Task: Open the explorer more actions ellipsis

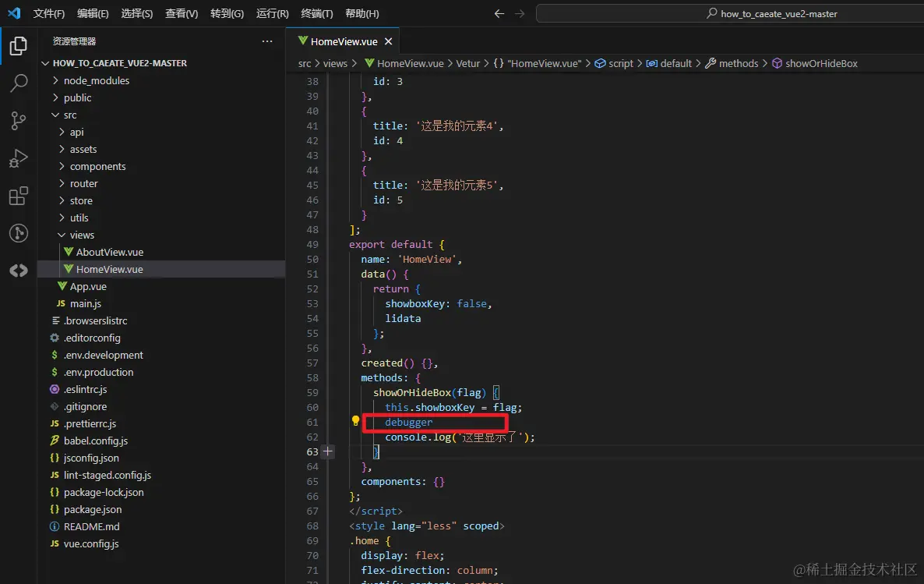Action: tap(267, 41)
